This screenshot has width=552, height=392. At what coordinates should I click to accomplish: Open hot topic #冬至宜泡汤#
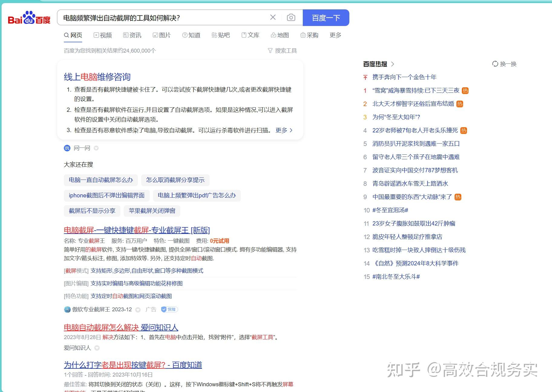(390, 210)
